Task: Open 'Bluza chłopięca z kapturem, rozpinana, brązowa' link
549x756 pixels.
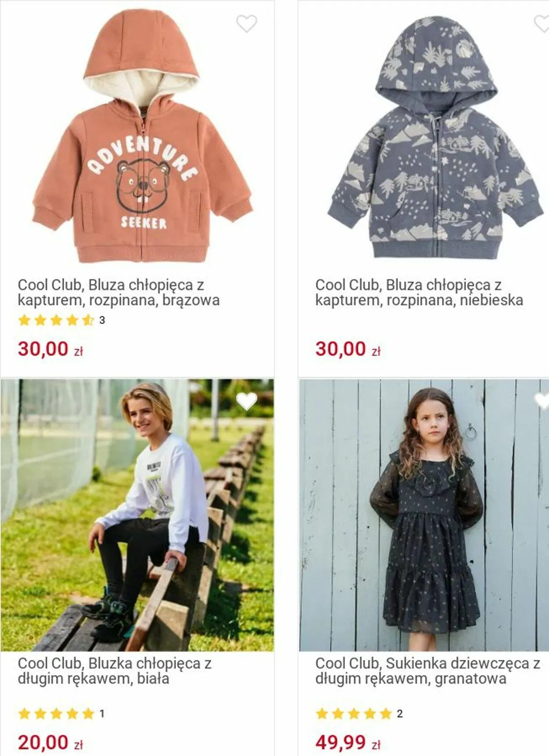Action: [119, 293]
